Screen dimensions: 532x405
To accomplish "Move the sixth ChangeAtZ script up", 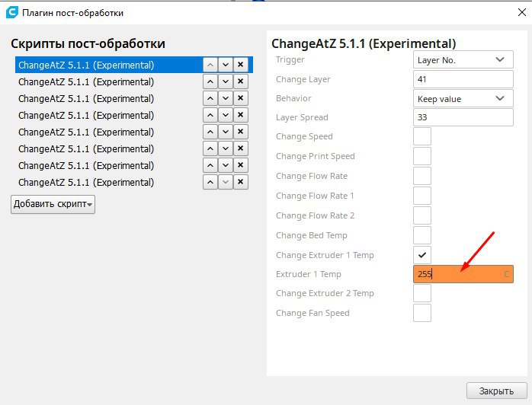I will click(210, 148).
